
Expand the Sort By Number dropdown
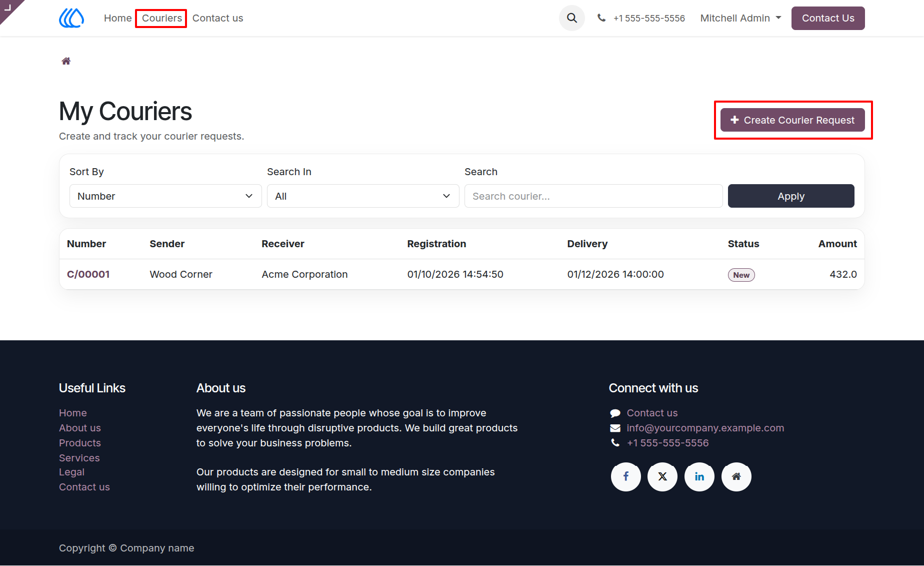tap(165, 196)
